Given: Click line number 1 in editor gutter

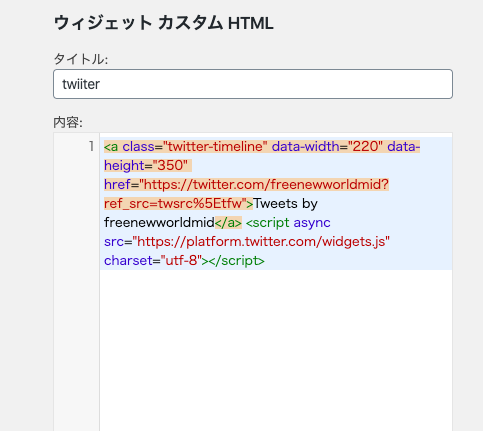Looking at the screenshot, I should point(91,146).
